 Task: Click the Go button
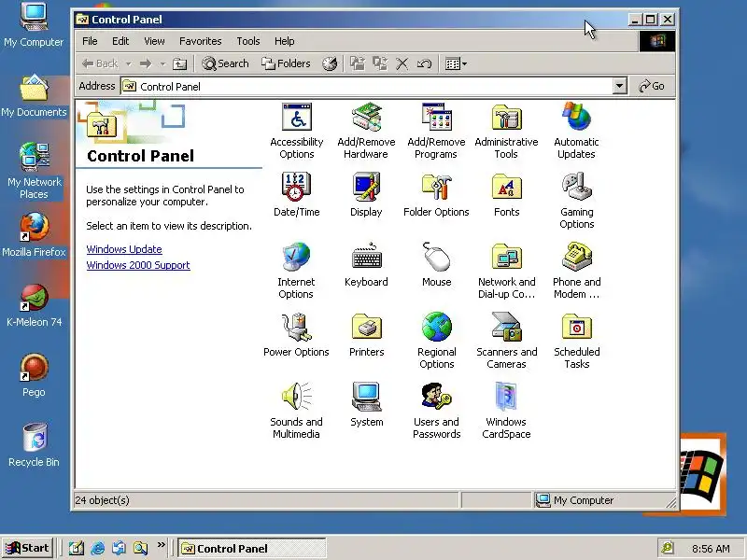tap(652, 86)
